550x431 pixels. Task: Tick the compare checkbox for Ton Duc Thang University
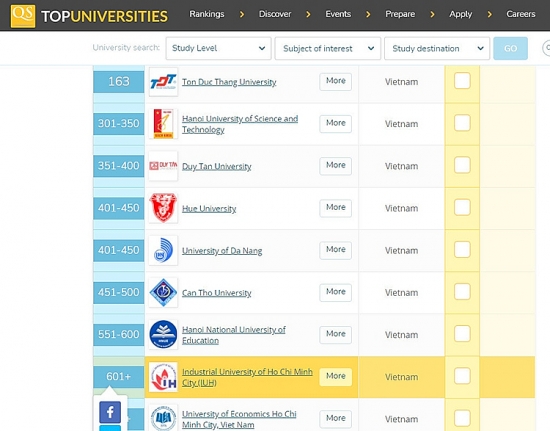point(462,81)
